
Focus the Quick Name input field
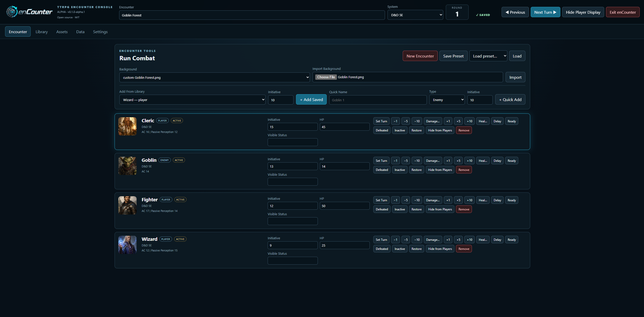coord(378,100)
